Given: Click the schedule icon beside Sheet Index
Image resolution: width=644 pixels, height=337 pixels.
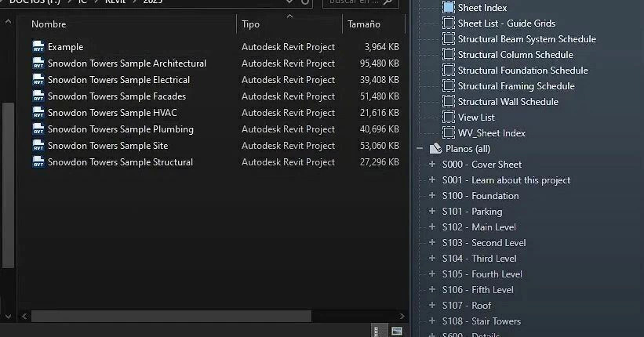Looking at the screenshot, I should [x=449, y=7].
